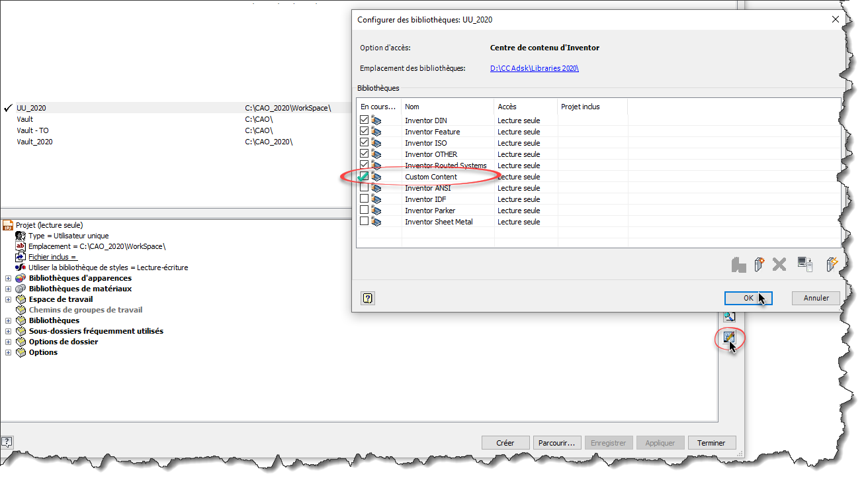Enable the Inventor ANSI library checkbox
The height and width of the screenshot is (482, 868).
364,188
